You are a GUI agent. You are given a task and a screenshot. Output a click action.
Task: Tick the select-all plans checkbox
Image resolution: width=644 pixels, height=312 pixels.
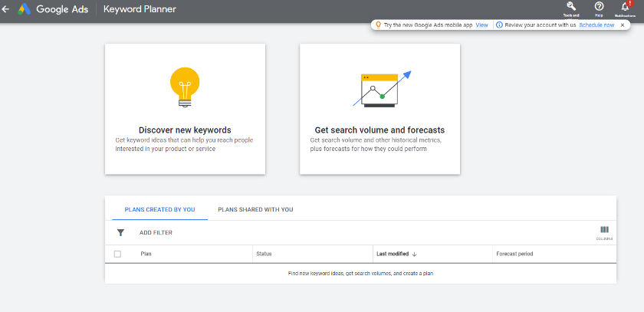tap(117, 254)
